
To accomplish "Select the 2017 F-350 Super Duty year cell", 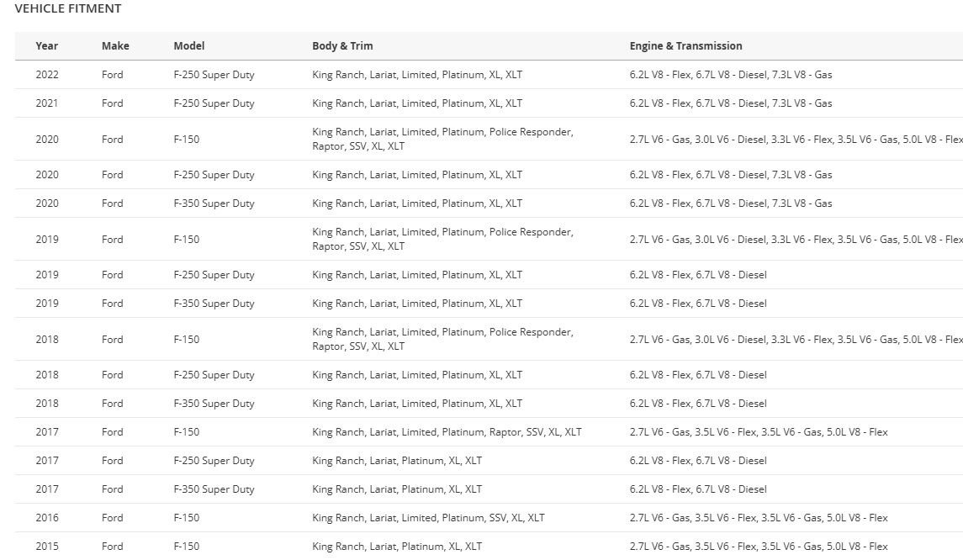I will coord(47,489).
